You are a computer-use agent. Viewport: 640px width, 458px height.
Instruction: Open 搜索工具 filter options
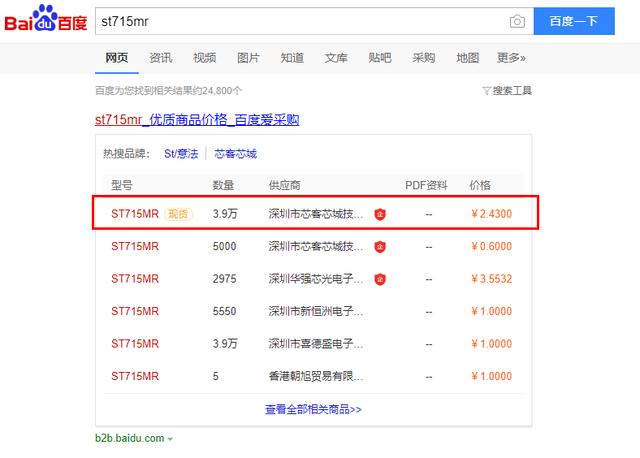tap(507, 91)
